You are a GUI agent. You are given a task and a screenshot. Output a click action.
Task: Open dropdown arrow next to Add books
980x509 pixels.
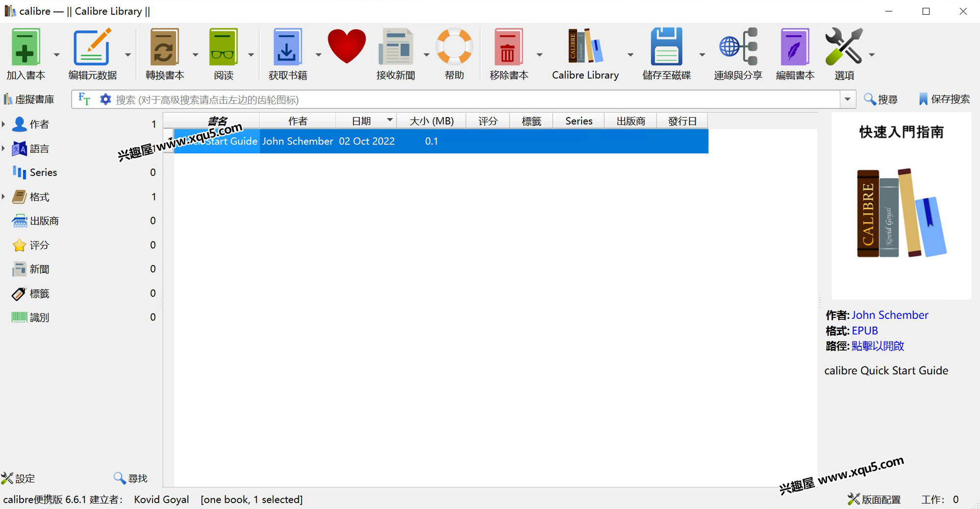(56, 55)
